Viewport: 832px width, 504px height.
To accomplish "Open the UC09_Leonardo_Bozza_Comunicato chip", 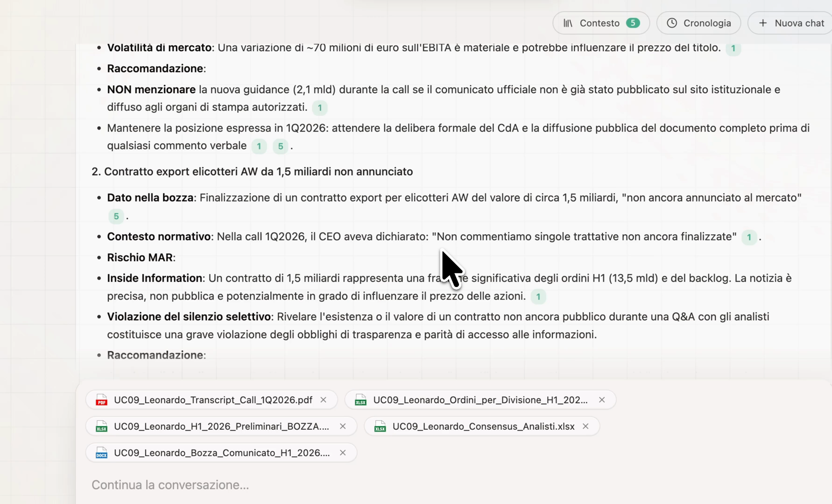I will (x=221, y=453).
